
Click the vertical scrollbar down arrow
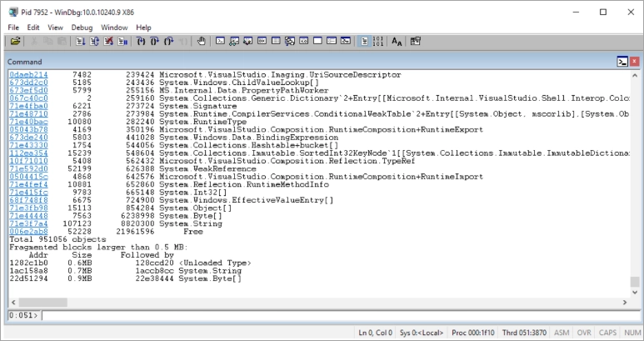tap(635, 293)
